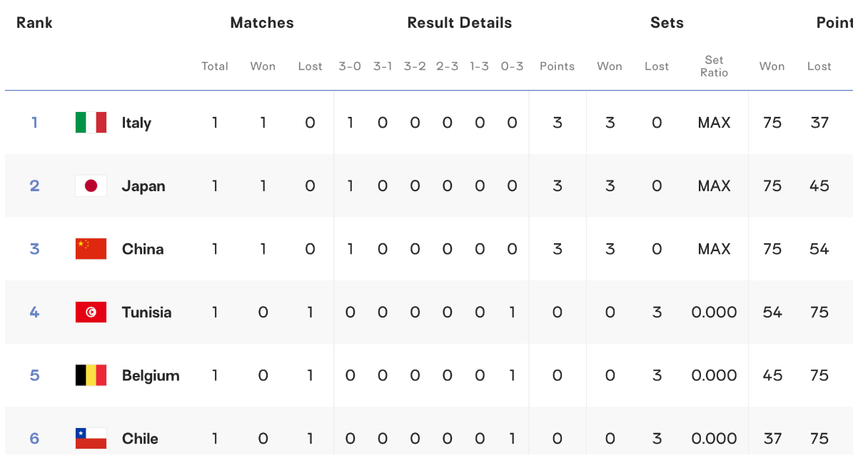Image resolution: width=868 pixels, height=468 pixels.
Task: Open the Japan team link
Action: (143, 186)
